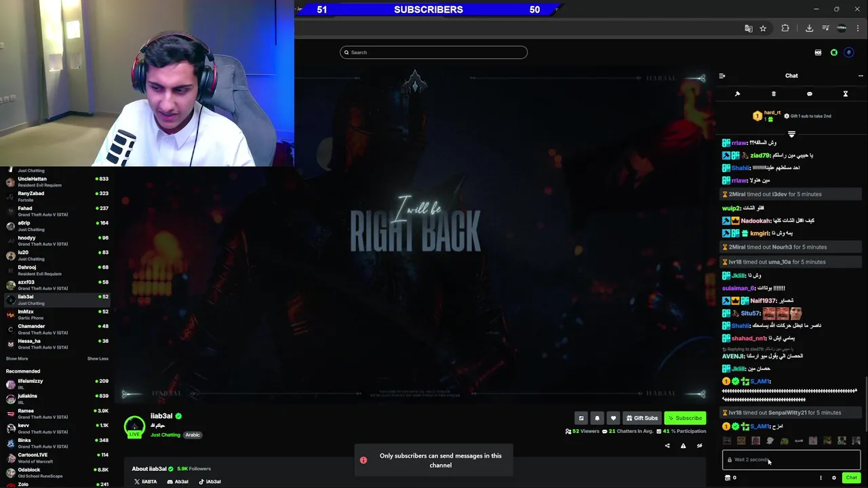
Task: Share the stream via share icon
Action: point(667,446)
